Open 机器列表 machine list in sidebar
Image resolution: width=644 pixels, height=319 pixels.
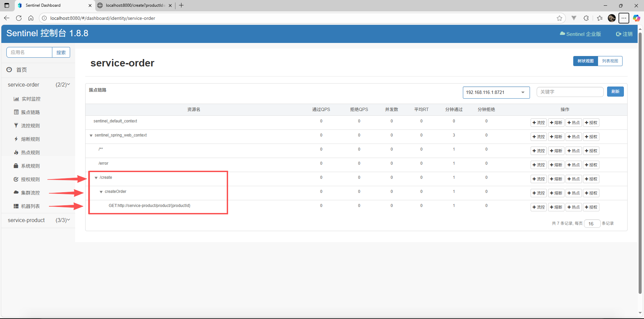point(30,206)
